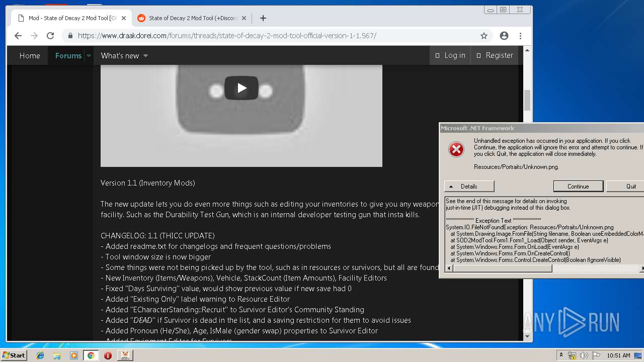This screenshot has height=362, width=644.
Task: Click the page scrollbar down arrow
Action: coord(527,336)
